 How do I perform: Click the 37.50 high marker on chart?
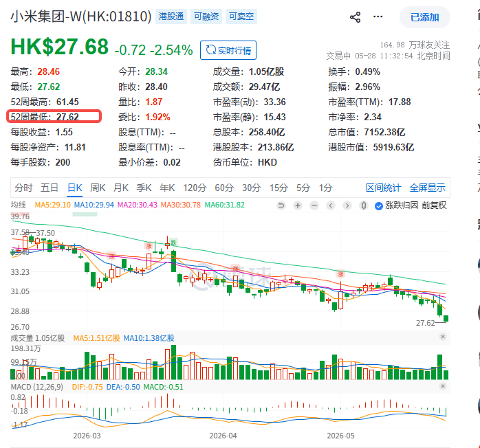point(45,233)
